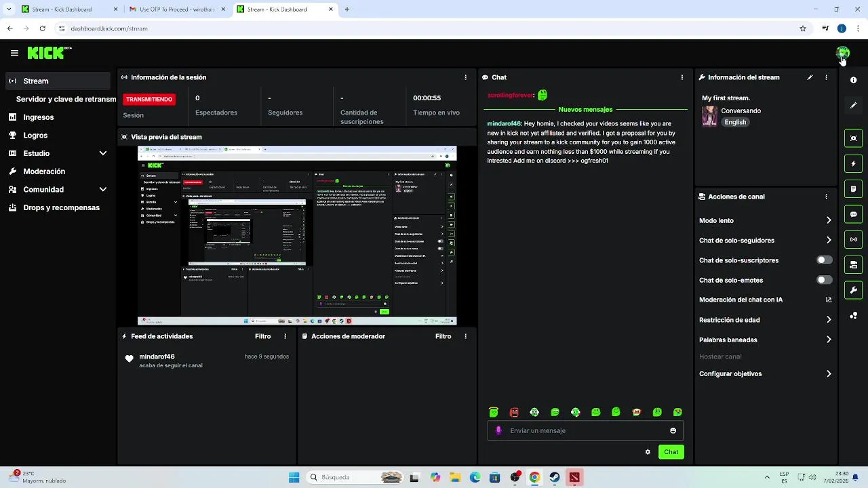Toggle Chat de solo-suscriptores switch
The image size is (868, 488).
824,260
